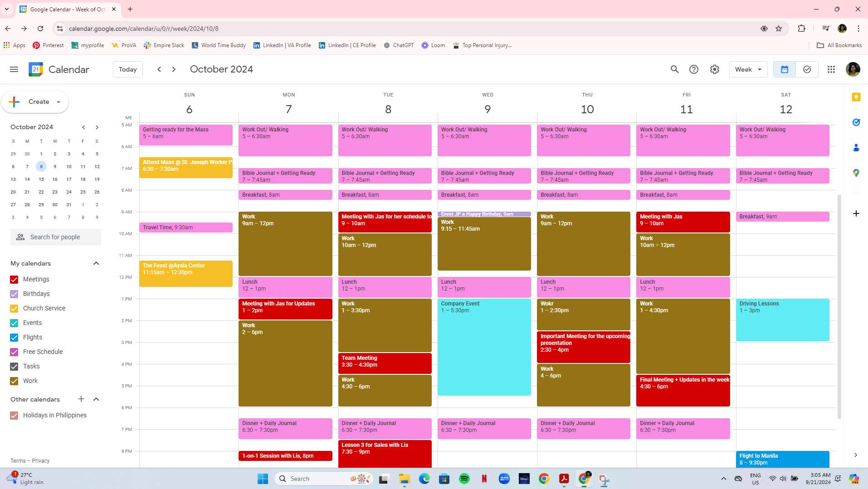
Task: Go to previous month in mini calendar
Action: pos(83,127)
